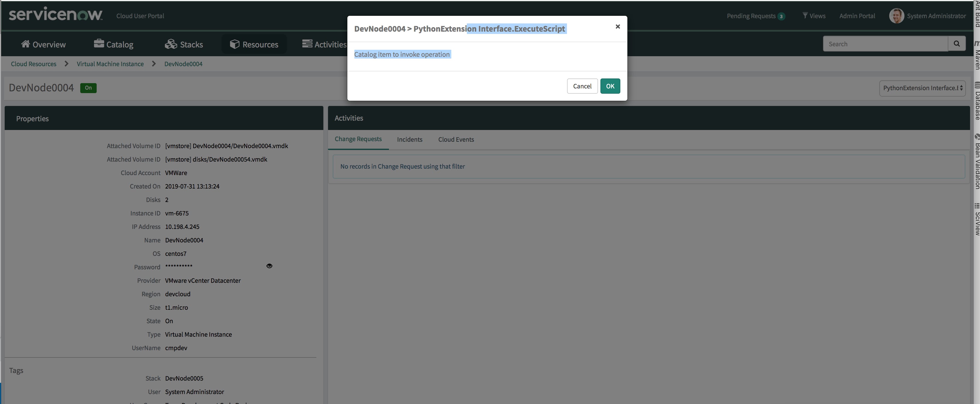980x404 pixels.
Task: Click breadcrumb chevron after Virtual Machine Instance
Action: click(x=154, y=64)
